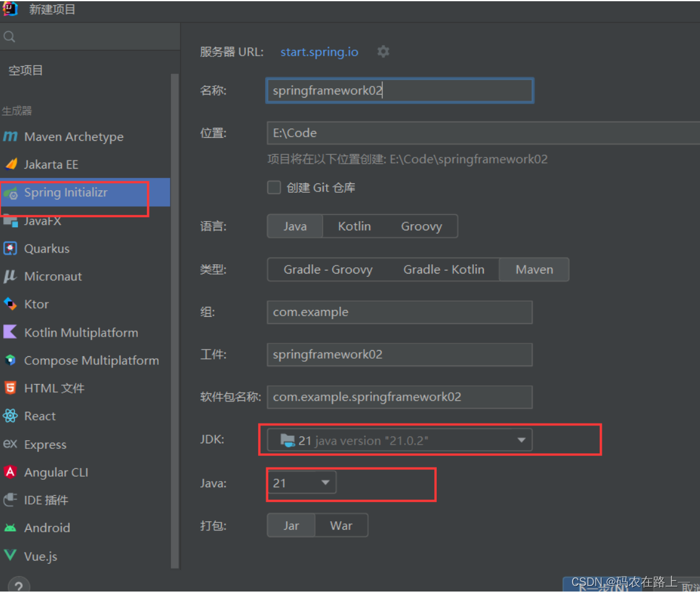Screen dimensions: 700x594
Task: Click the generator list search field
Action: (x=90, y=36)
